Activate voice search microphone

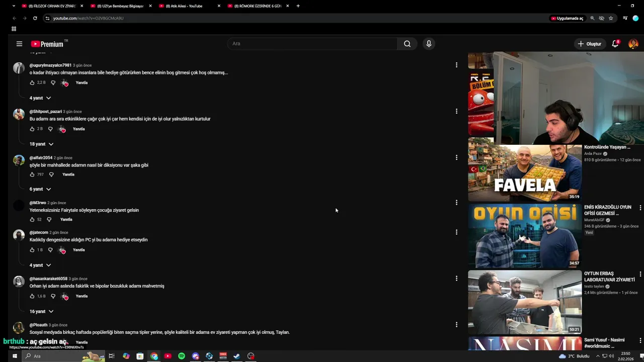pyautogui.click(x=429, y=44)
